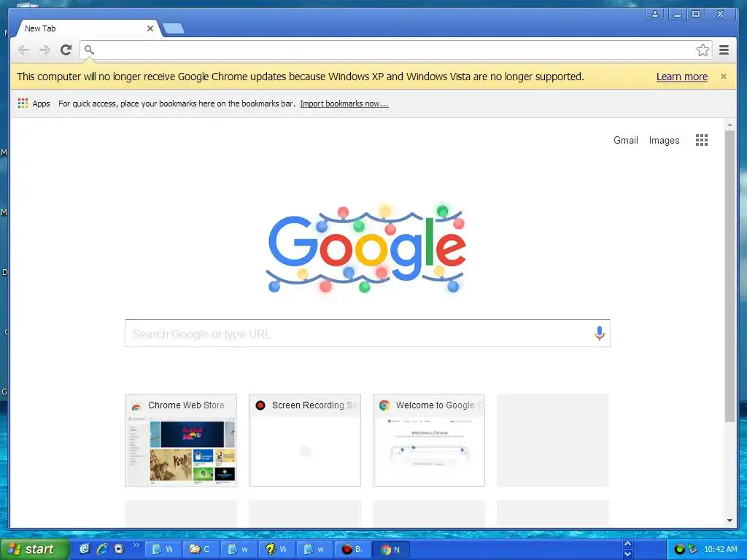Start voice search with the microphone icon
The image size is (747, 560).
pos(600,333)
